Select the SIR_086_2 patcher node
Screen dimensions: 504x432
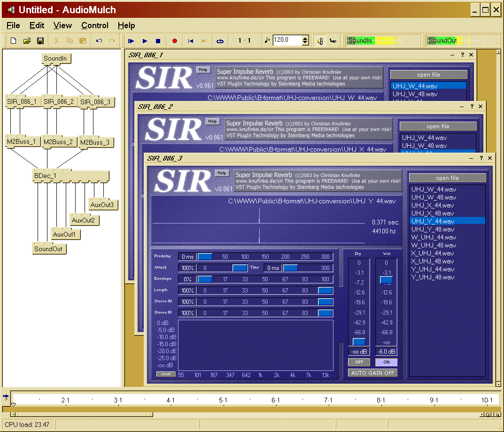pyautogui.click(x=59, y=102)
